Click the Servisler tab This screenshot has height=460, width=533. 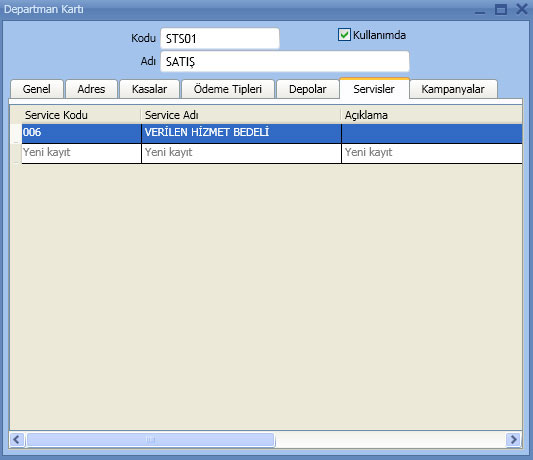[374, 88]
